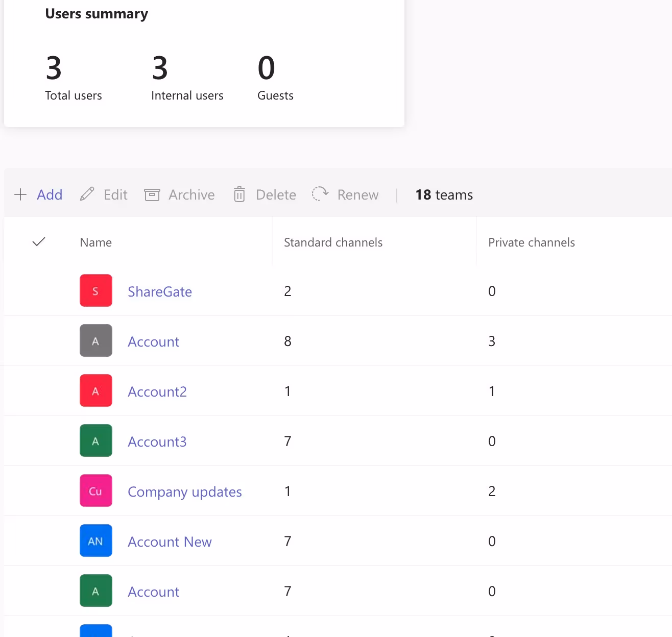
Task: Click the Delete button label
Action: pos(276,194)
